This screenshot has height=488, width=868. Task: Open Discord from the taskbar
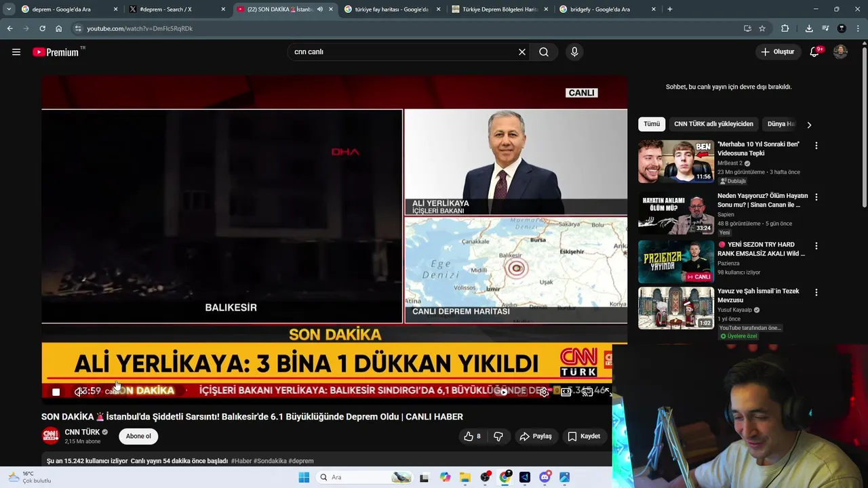tap(545, 477)
